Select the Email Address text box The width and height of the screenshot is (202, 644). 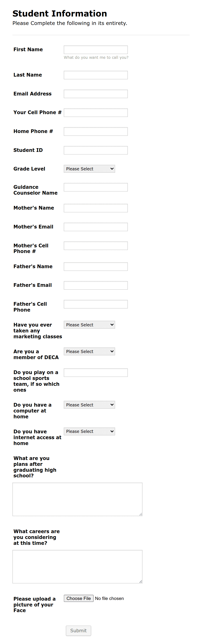pos(95,94)
